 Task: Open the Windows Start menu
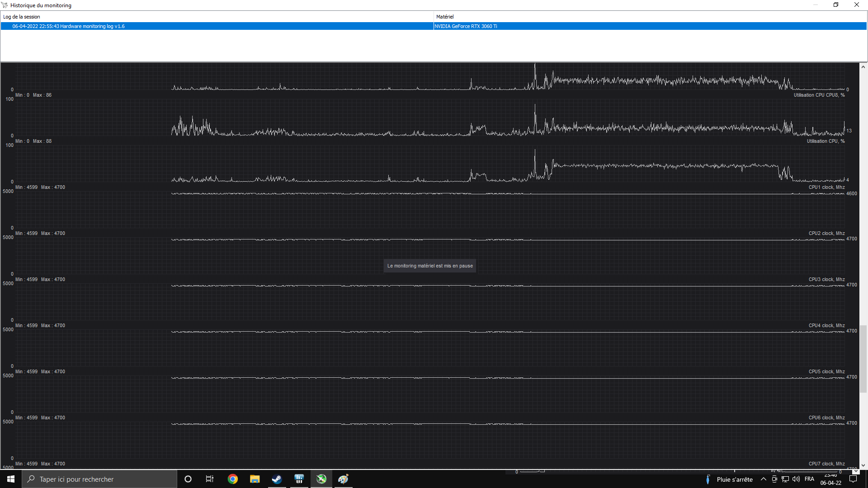11,479
